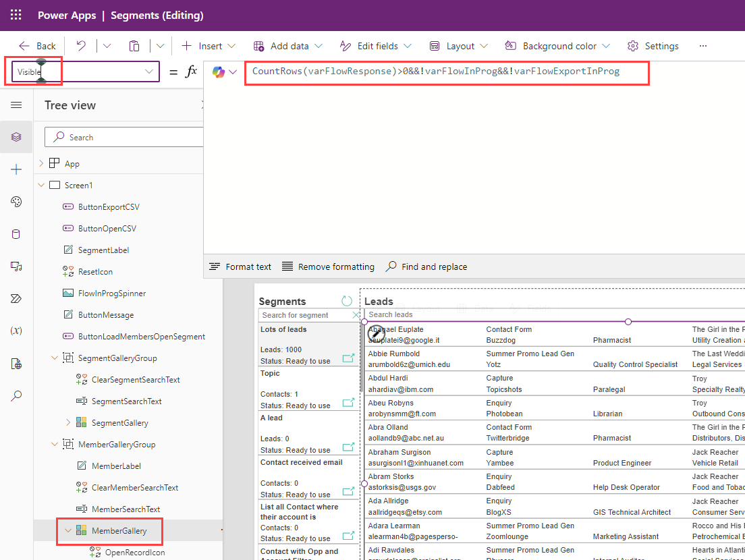The image size is (745, 560).
Task: Open the Data cylinder icon in sidebar
Action: (x=16, y=234)
